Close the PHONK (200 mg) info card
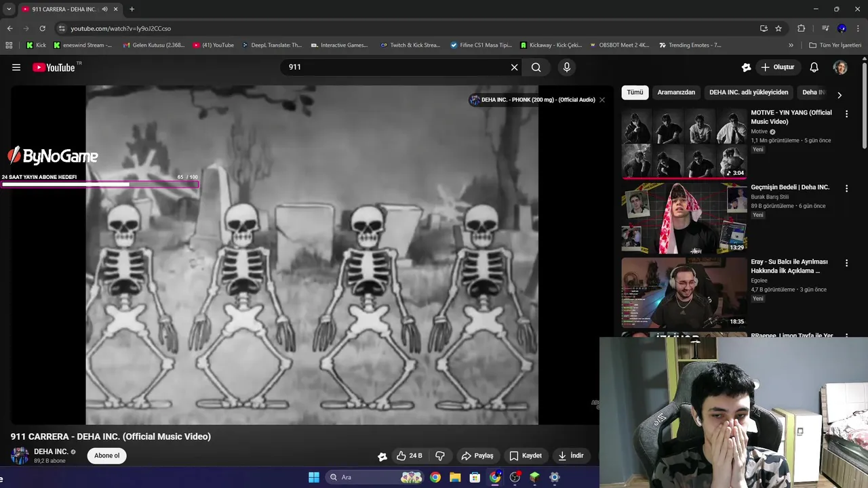 pos(601,100)
